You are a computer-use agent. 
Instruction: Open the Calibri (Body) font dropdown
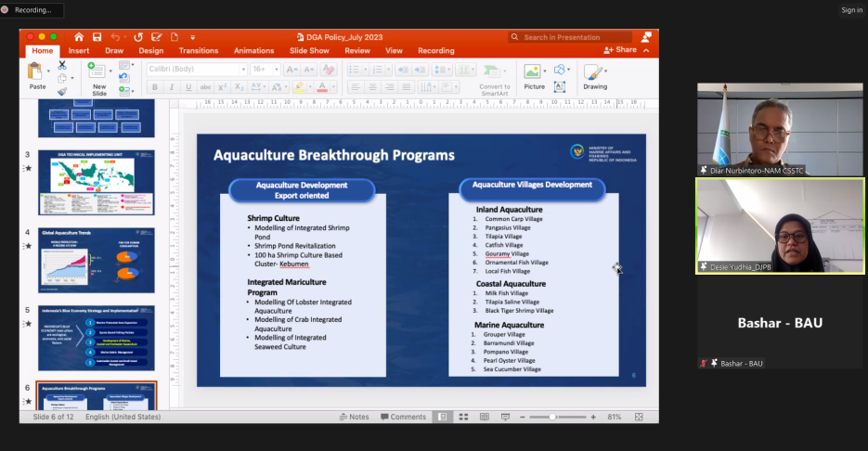(x=196, y=70)
